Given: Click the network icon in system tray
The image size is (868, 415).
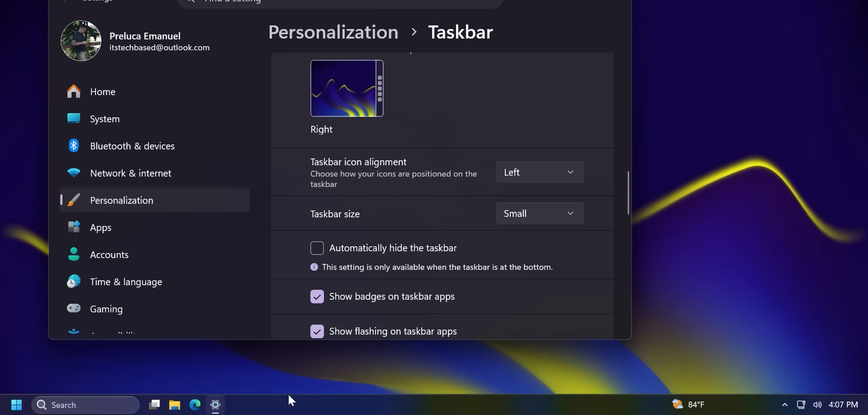Looking at the screenshot, I should coord(801,405).
